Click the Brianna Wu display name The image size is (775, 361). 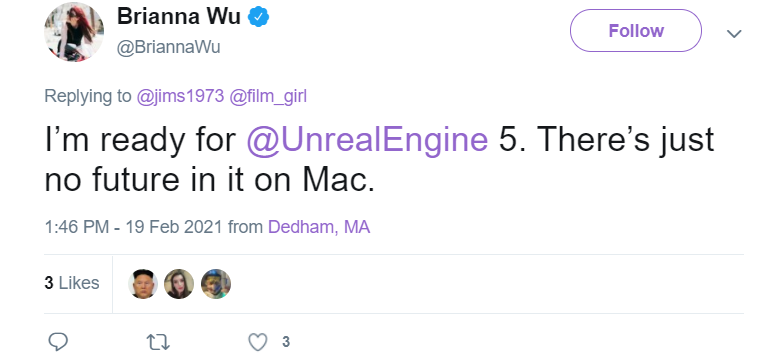click(179, 17)
